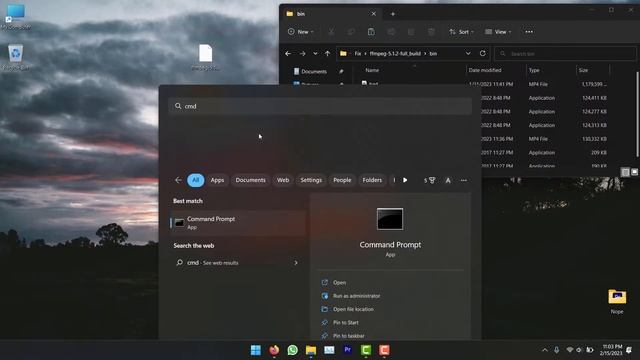Expand address bar history dropdown

click(468, 53)
